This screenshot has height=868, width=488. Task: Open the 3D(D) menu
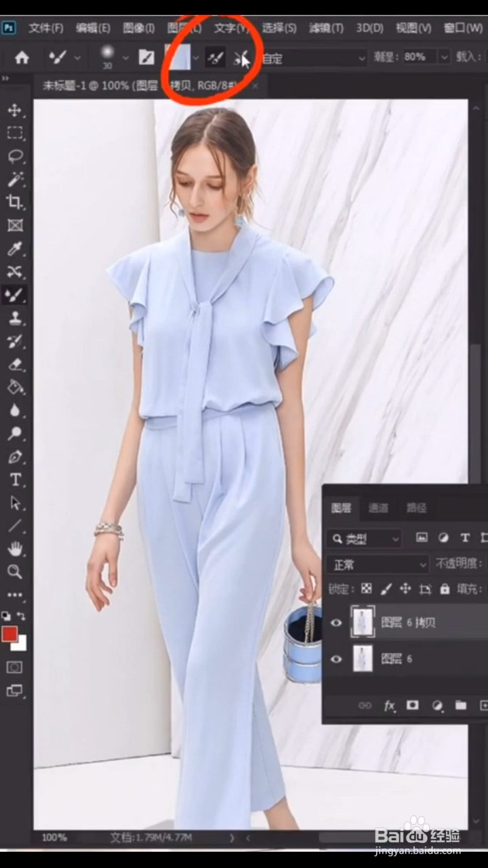370,28
